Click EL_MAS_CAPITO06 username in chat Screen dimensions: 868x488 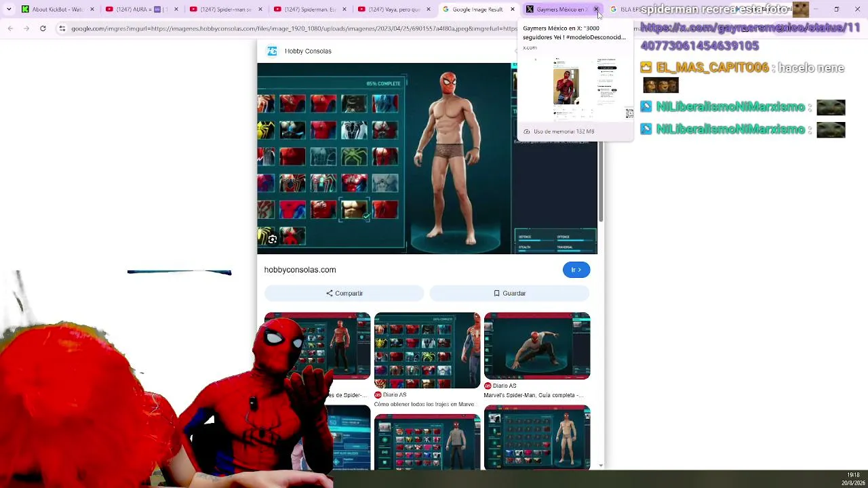tap(713, 68)
